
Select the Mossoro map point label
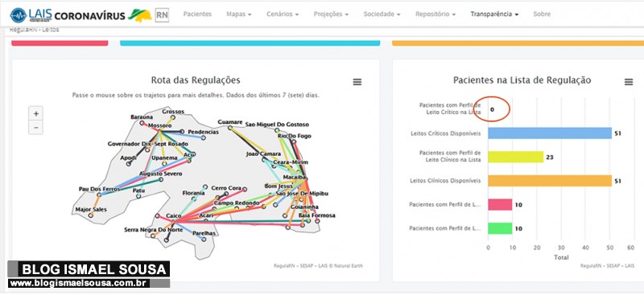point(159,125)
